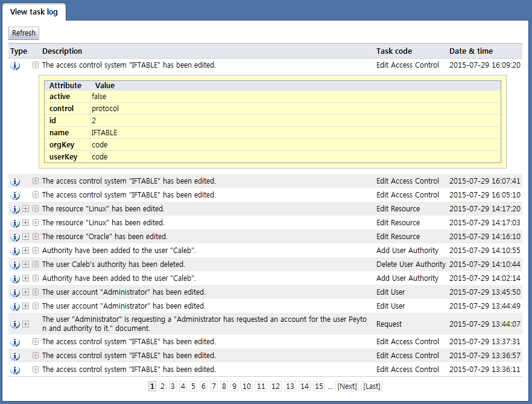Viewport: 532px width, 404px height.
Task: Click the info icon on the 13:45:50 Edit User row
Action: 15,292
